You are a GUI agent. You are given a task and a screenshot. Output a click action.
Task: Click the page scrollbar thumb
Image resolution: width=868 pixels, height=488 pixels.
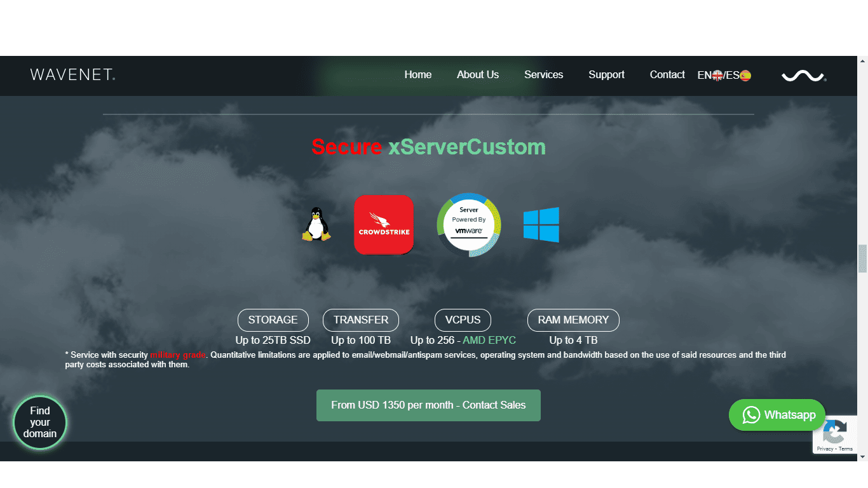(862, 259)
